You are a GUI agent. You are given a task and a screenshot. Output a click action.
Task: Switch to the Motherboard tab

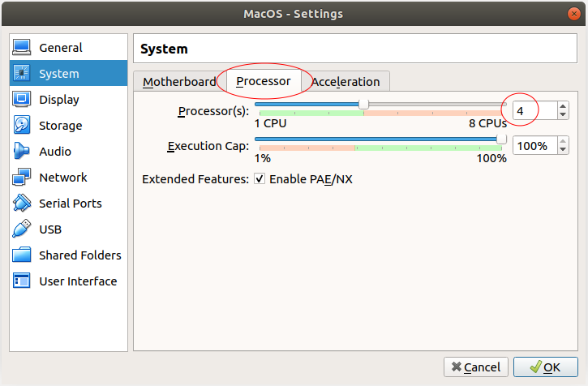pyautogui.click(x=179, y=81)
